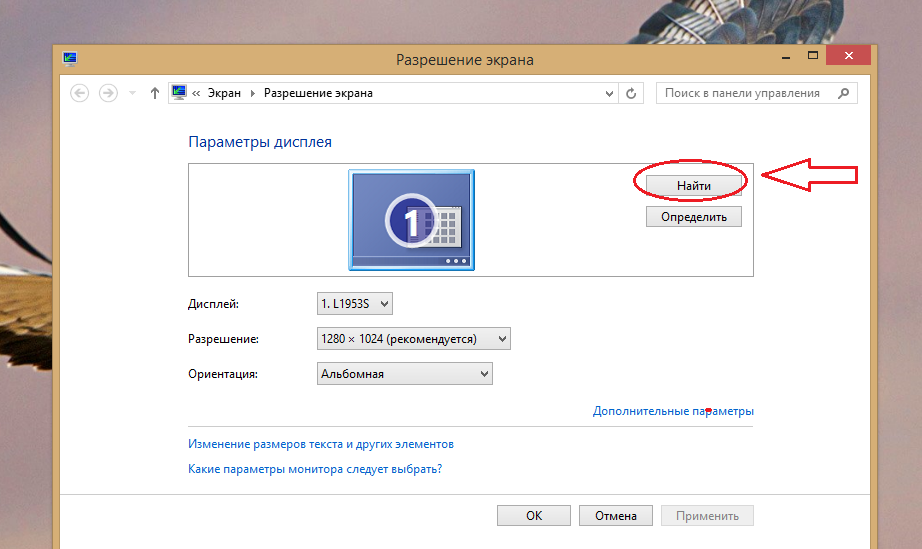The width and height of the screenshot is (922, 549).
Task: Select the Экран breadcrumb item
Action: coord(224,93)
